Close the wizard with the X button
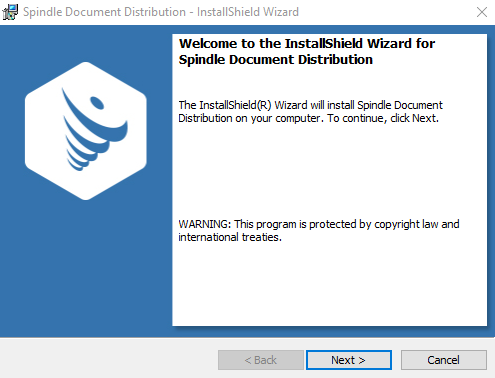Viewport: 495px width, 378px height. [x=482, y=12]
